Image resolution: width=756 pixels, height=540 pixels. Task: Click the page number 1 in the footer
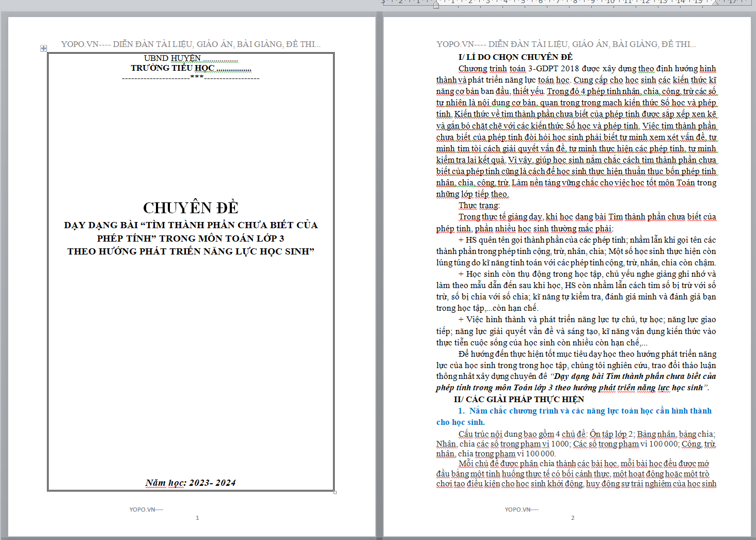pyautogui.click(x=197, y=518)
